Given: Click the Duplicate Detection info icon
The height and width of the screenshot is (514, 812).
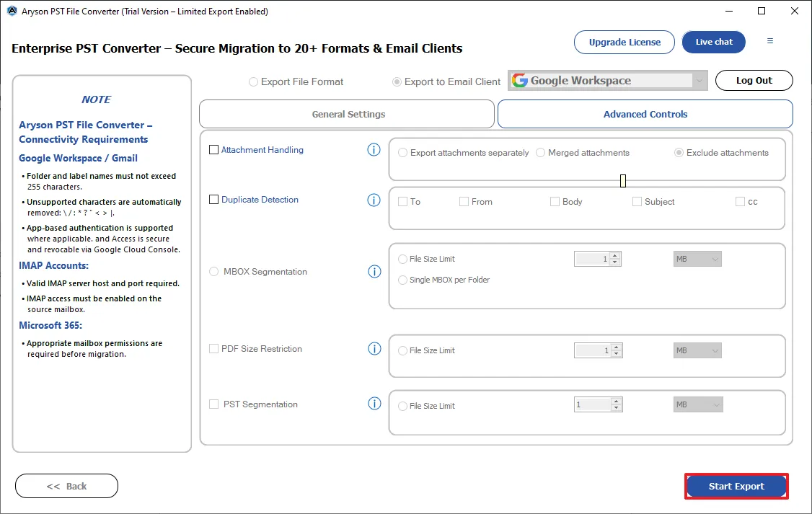Looking at the screenshot, I should pos(374,200).
